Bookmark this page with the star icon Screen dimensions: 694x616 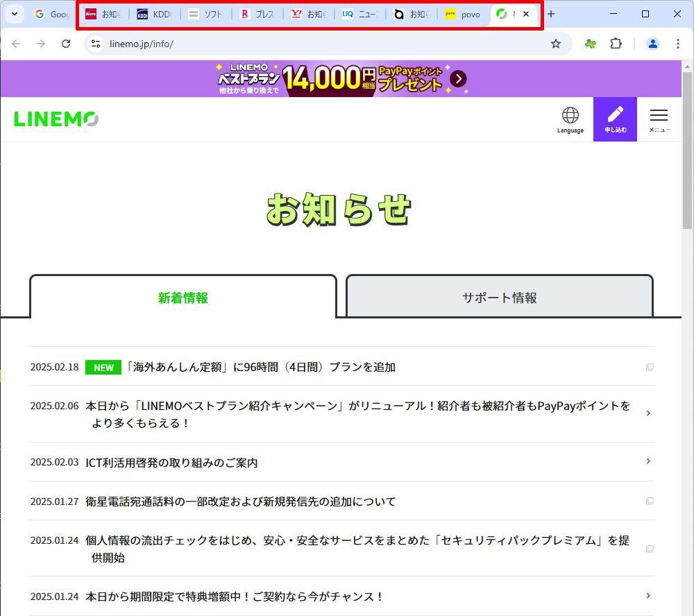(x=555, y=44)
